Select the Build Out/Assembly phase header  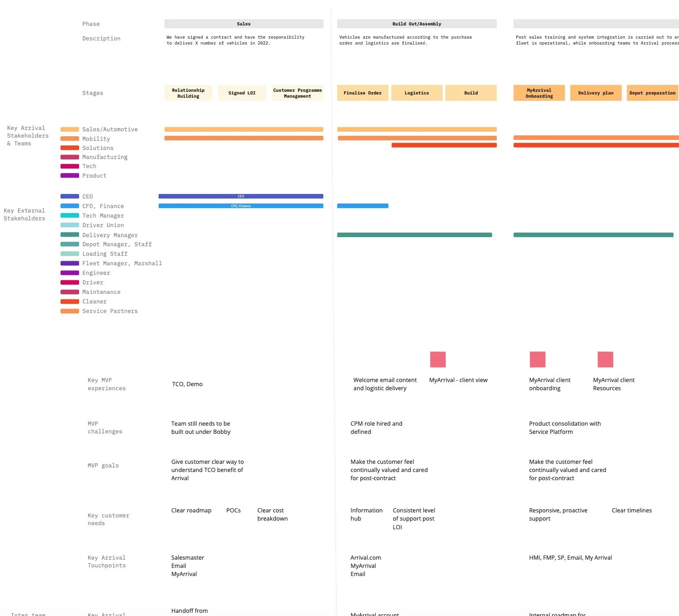417,24
